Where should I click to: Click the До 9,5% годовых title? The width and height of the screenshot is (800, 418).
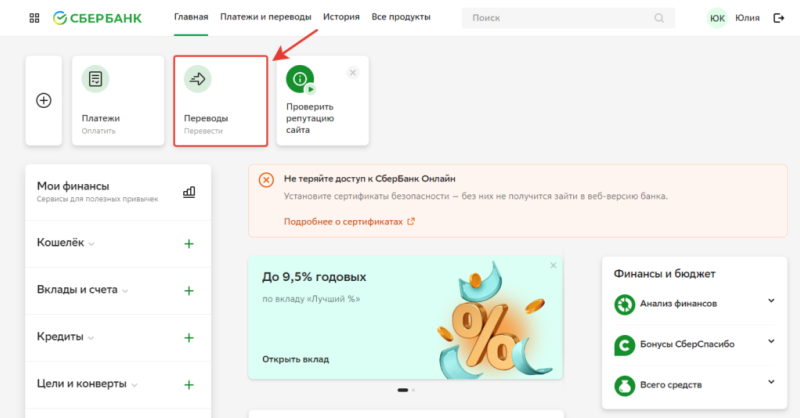pos(314,277)
